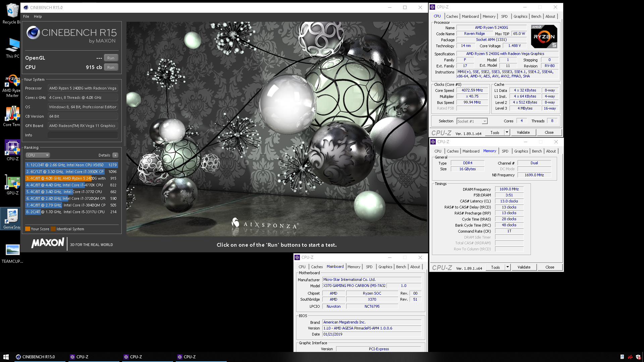This screenshot has width=644, height=362.
Task: Switch to Bench tab in CPU-Z Mainboard window
Action: point(401,267)
